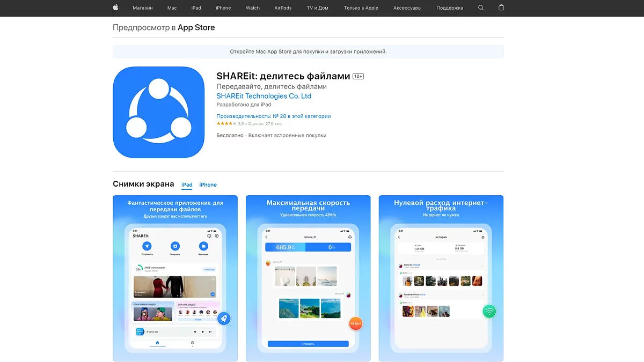
Task: Open the search magnifier icon
Action: (481, 8)
